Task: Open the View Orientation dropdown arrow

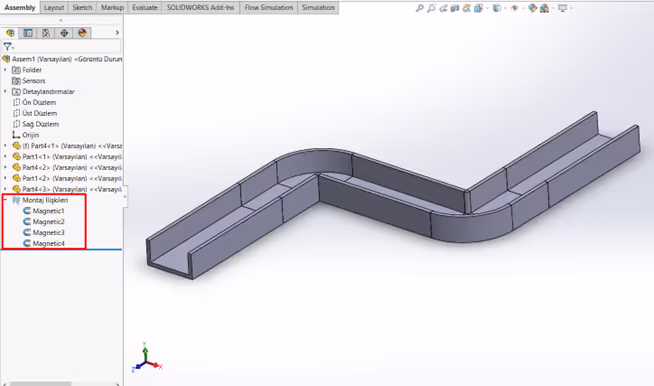Action: tap(487, 8)
